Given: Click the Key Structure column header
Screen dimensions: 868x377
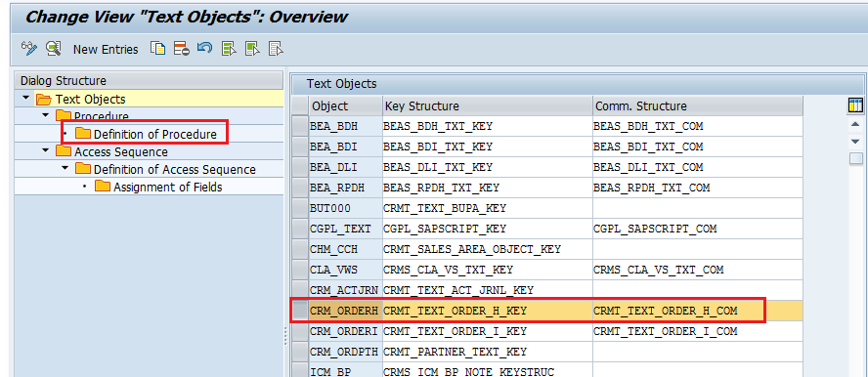Looking at the screenshot, I should click(x=487, y=105).
